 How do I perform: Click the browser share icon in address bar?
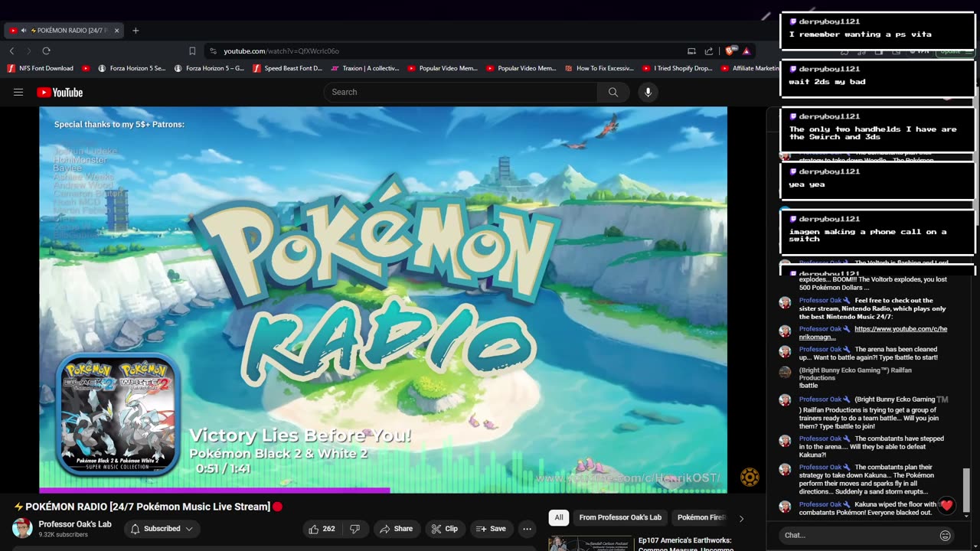click(x=709, y=51)
